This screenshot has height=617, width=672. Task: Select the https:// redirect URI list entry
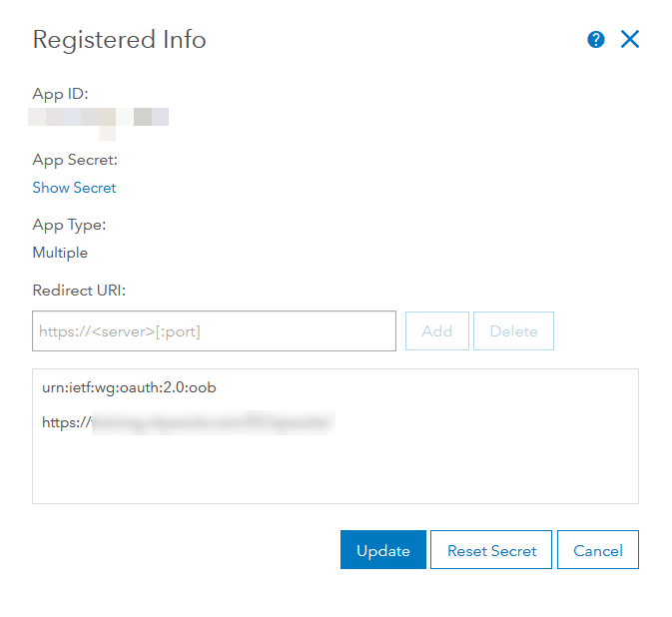pyautogui.click(x=187, y=422)
